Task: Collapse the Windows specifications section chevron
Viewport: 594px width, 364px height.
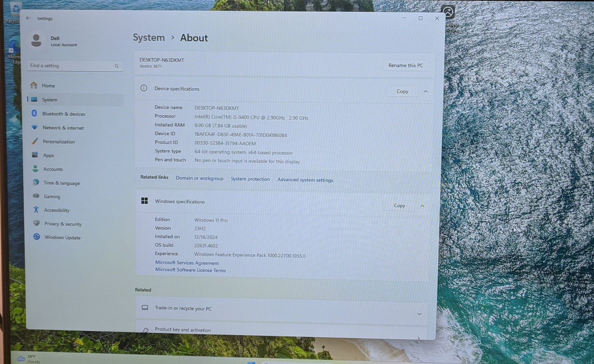Action: click(x=422, y=206)
